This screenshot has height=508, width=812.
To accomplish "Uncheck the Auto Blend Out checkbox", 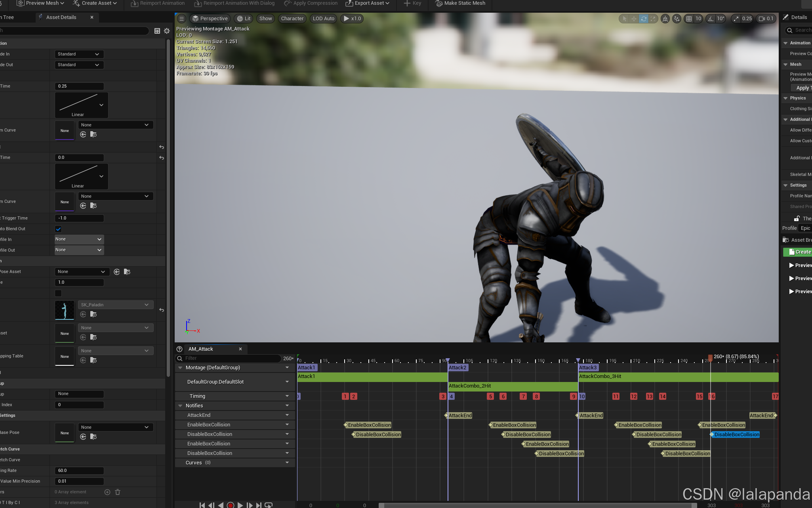I will 58,229.
